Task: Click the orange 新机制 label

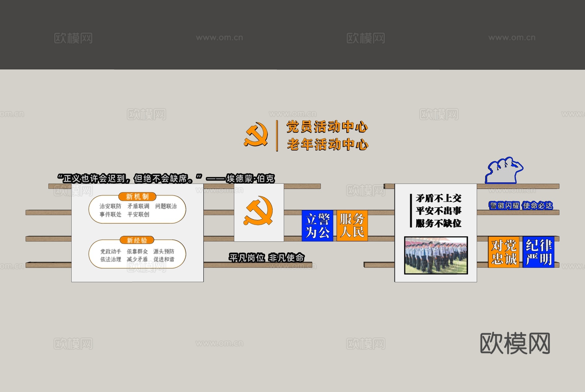Action: pyautogui.click(x=137, y=196)
